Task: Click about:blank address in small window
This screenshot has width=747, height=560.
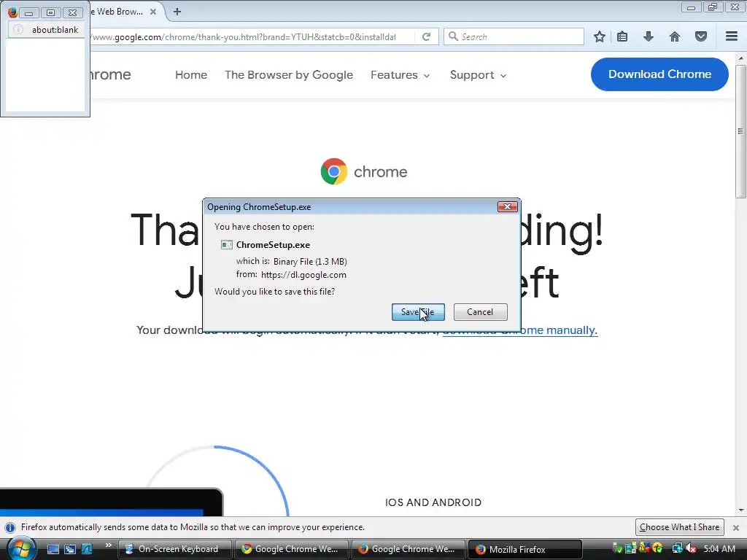Action: 55,29
